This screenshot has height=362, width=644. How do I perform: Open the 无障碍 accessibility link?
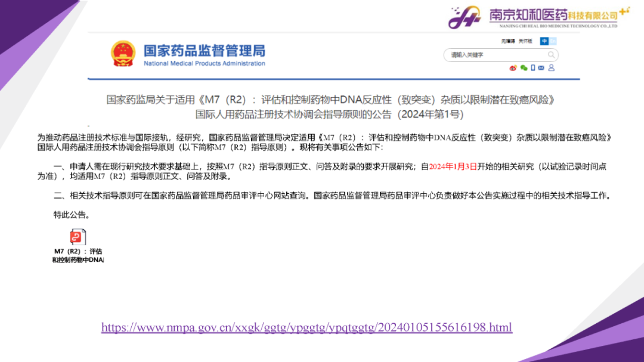508,41
